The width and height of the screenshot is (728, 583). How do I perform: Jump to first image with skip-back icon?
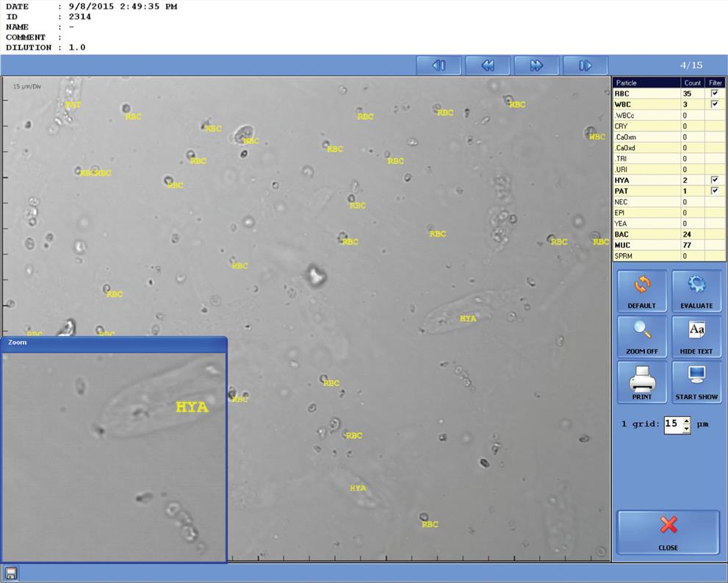(439, 65)
